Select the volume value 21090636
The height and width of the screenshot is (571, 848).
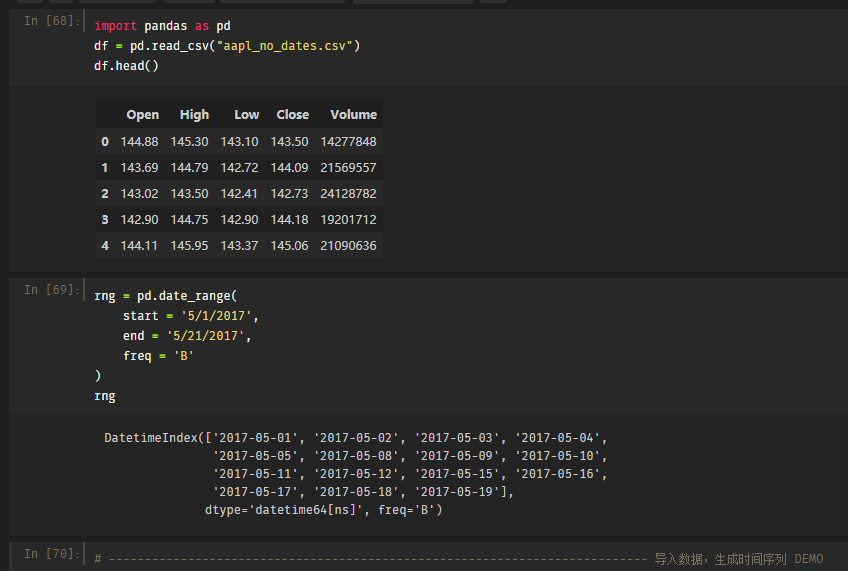[348, 245]
